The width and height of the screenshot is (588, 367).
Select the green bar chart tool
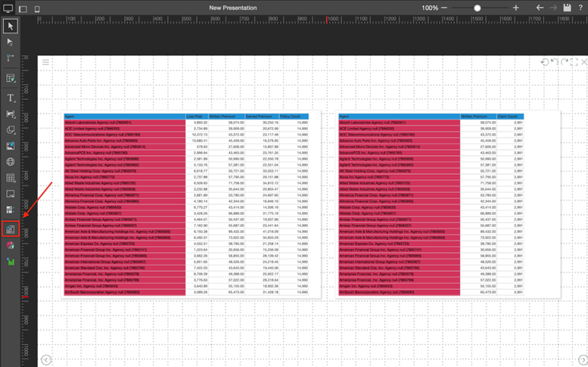[11, 261]
